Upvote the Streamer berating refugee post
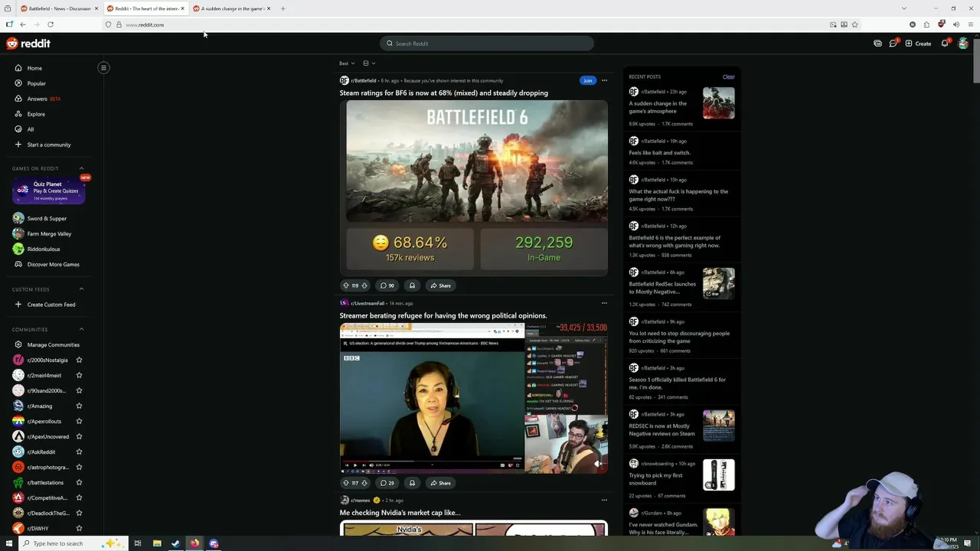980x551 pixels. point(346,483)
